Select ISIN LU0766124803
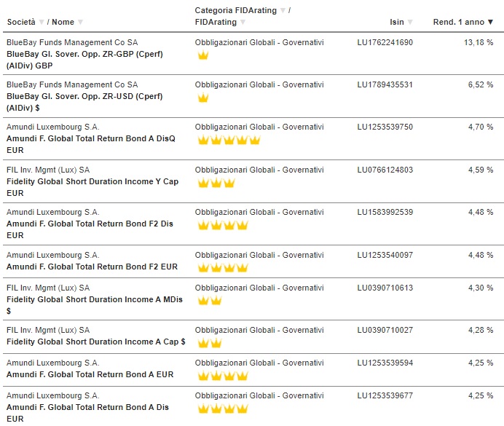The height and width of the screenshot is (426, 504). pos(385,170)
